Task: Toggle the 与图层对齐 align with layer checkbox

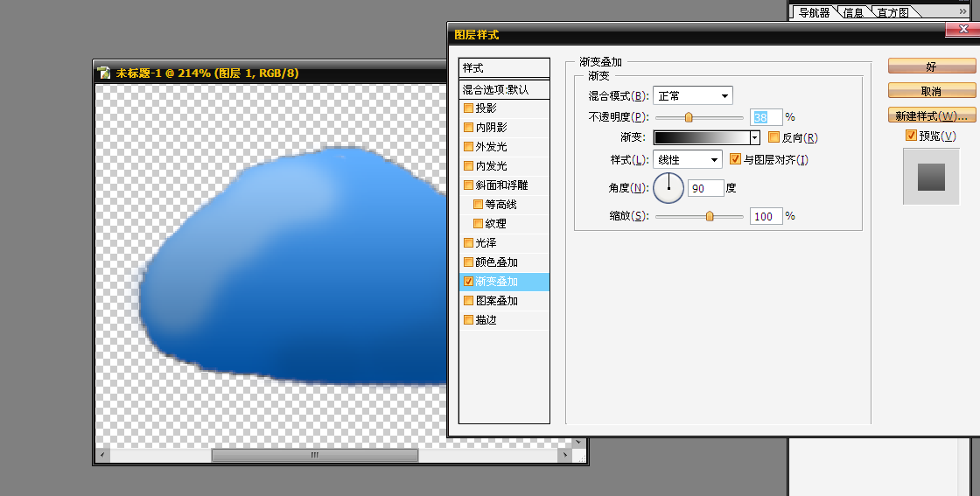Action: click(x=736, y=159)
